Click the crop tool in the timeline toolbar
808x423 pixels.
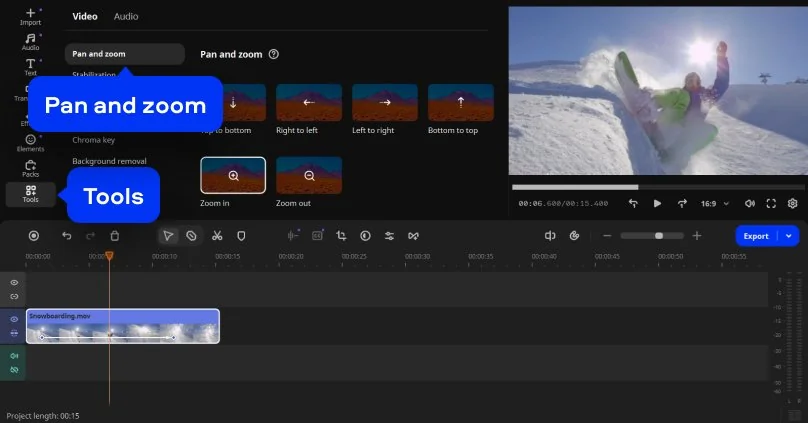pyautogui.click(x=341, y=236)
